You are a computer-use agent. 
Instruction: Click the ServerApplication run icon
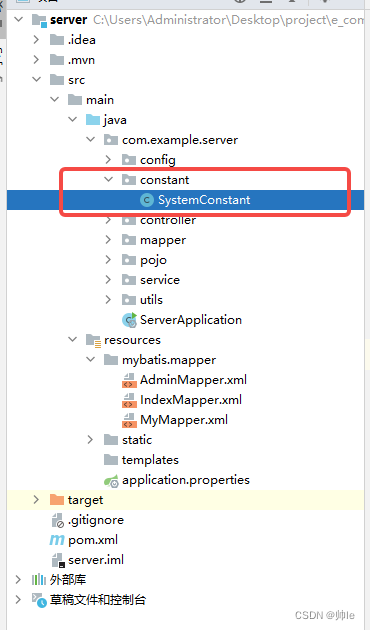[129, 320]
